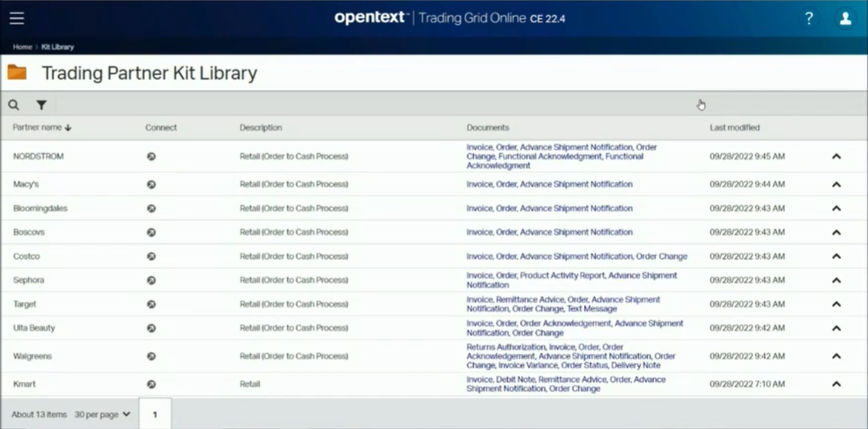Go to the Home breadcrumb
The image size is (868, 429).
(23, 47)
